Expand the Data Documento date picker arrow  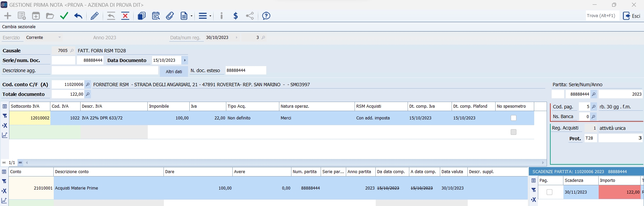pos(185,60)
